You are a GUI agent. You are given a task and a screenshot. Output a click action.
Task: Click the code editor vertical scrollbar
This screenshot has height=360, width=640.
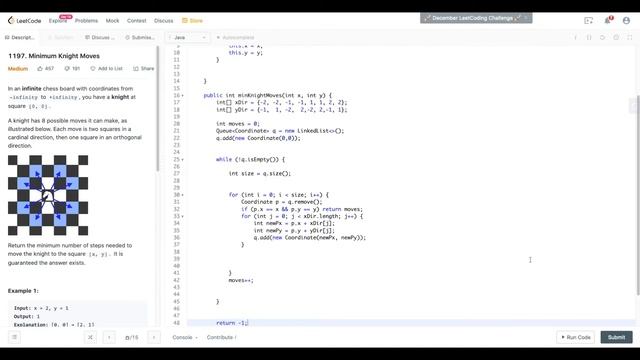point(638,194)
